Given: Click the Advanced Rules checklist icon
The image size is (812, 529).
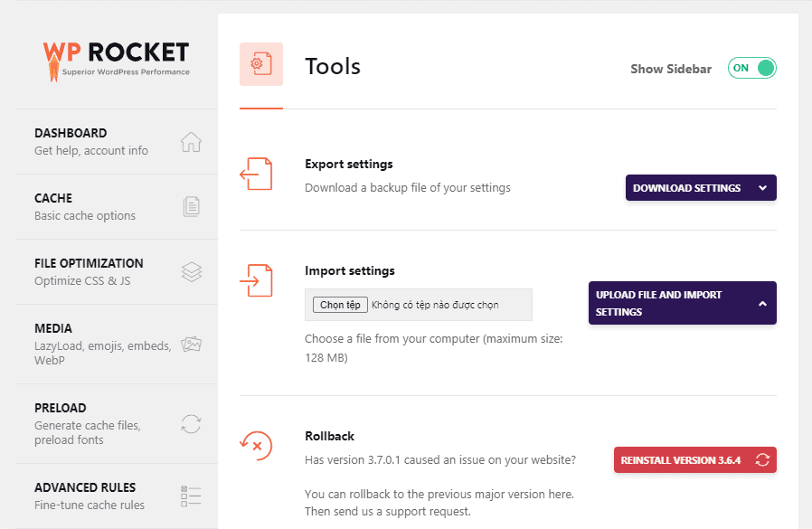Looking at the screenshot, I should click(x=191, y=496).
